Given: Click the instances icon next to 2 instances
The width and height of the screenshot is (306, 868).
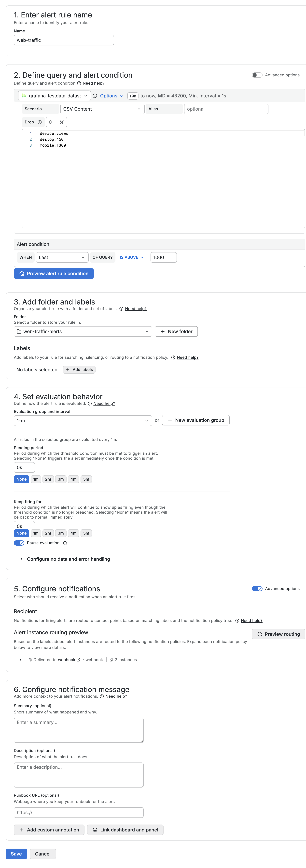Looking at the screenshot, I should point(111,660).
